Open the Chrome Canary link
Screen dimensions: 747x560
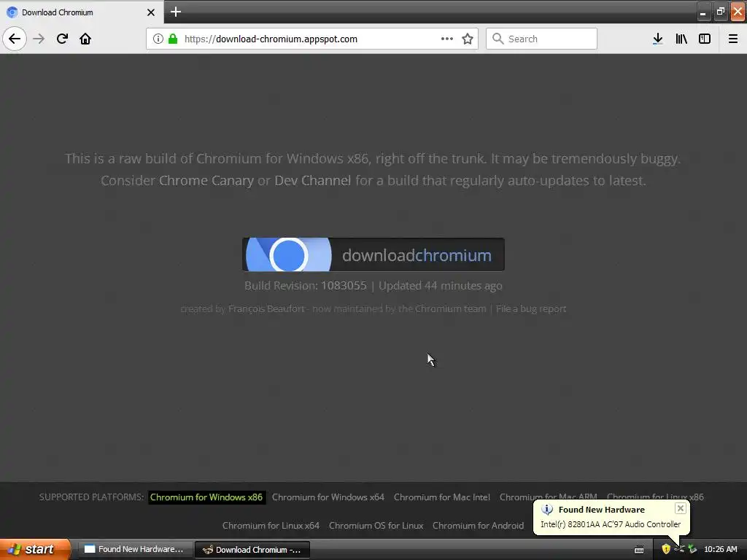tap(206, 181)
